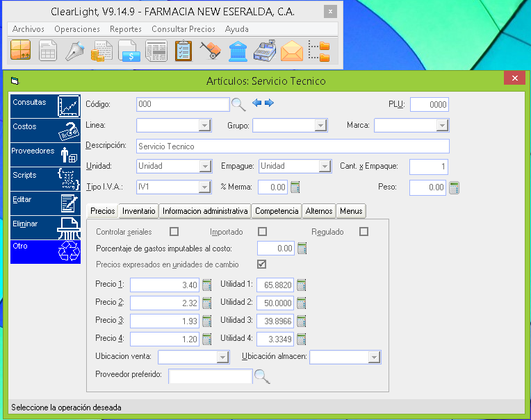Click the Editar sidebar button
The width and height of the screenshot is (531, 420).
click(x=45, y=203)
